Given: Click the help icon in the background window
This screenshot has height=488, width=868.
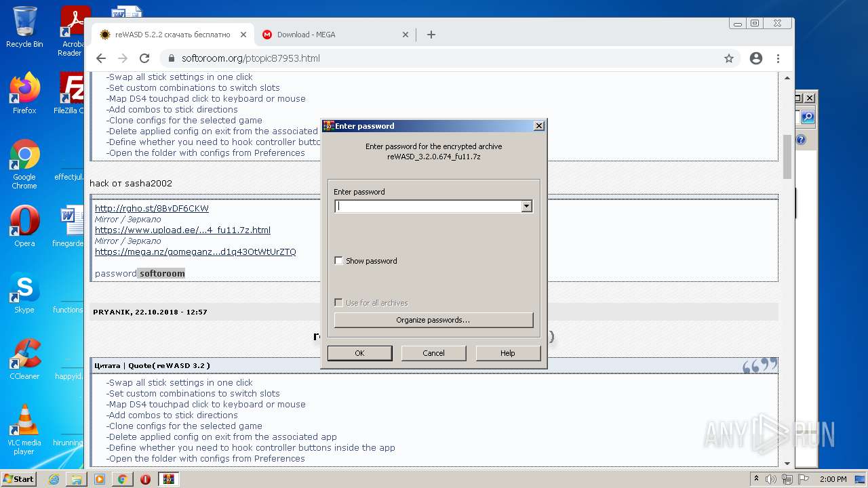Looking at the screenshot, I should click(801, 140).
